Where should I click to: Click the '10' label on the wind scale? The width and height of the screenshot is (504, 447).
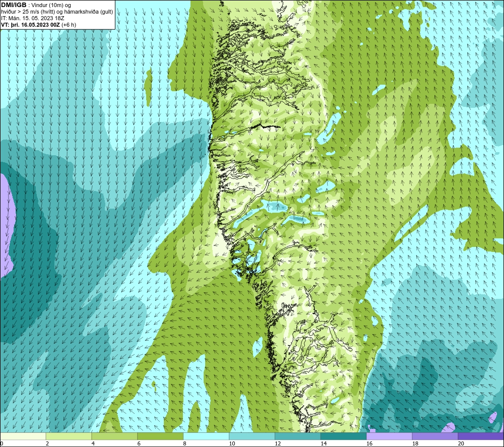tap(232, 443)
